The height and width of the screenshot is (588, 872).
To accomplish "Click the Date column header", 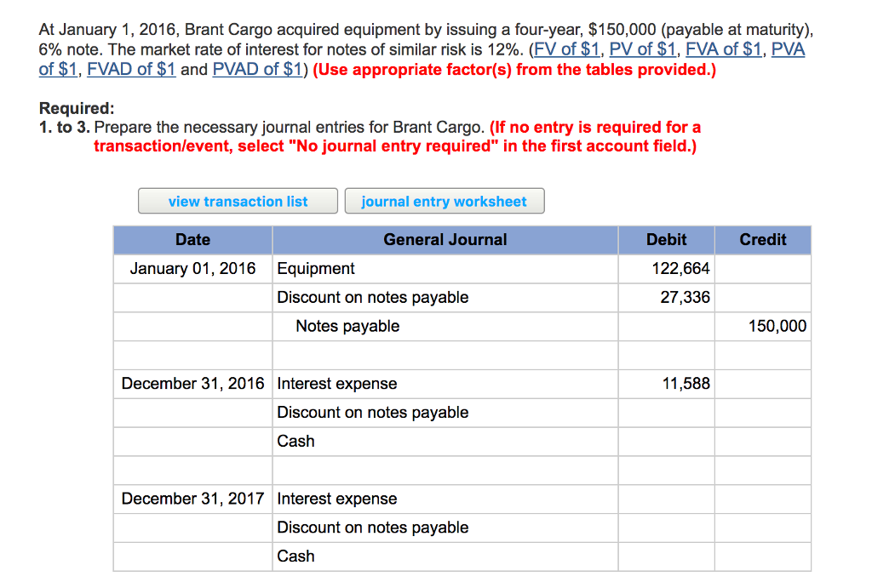I will tap(192, 239).
